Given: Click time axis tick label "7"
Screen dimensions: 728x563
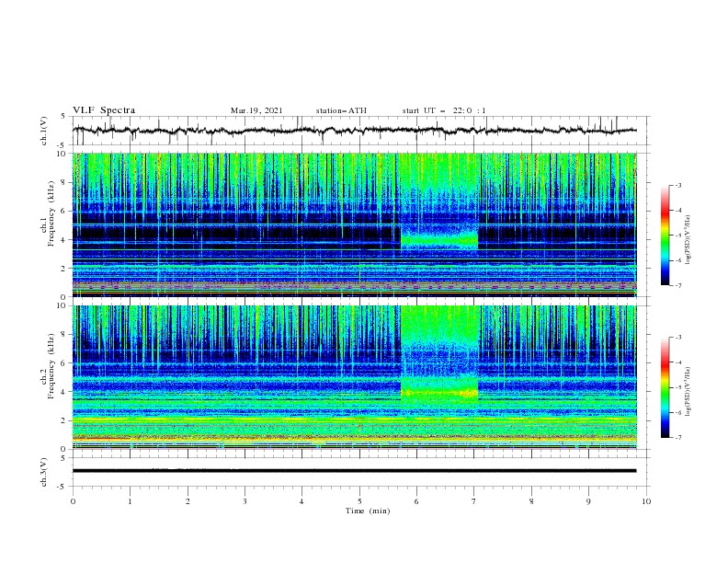Looking at the screenshot, I should point(474,501).
